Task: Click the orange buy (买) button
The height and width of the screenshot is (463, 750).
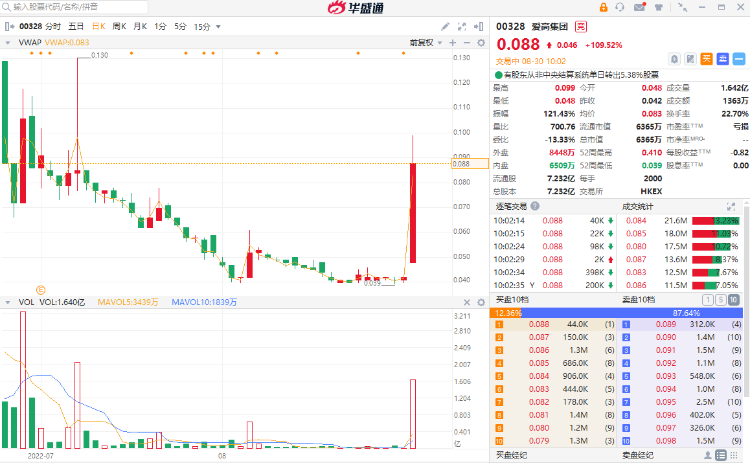Action: tap(706, 59)
